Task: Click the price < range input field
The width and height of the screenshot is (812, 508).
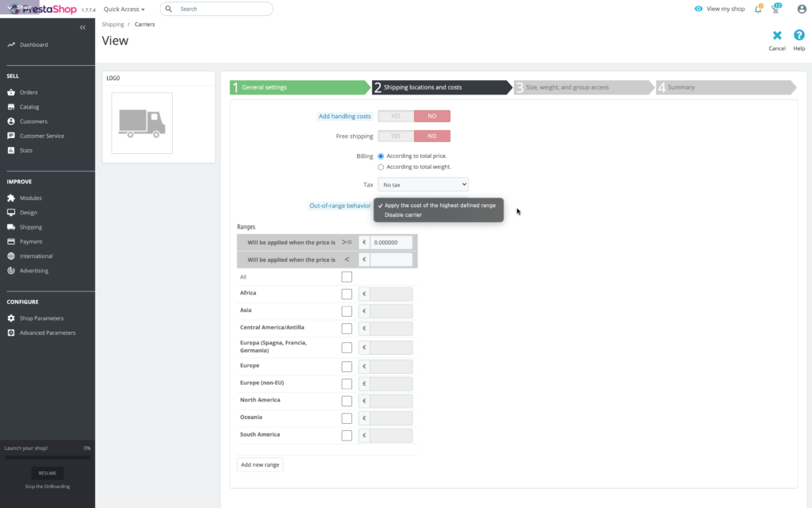Action: [x=391, y=260]
